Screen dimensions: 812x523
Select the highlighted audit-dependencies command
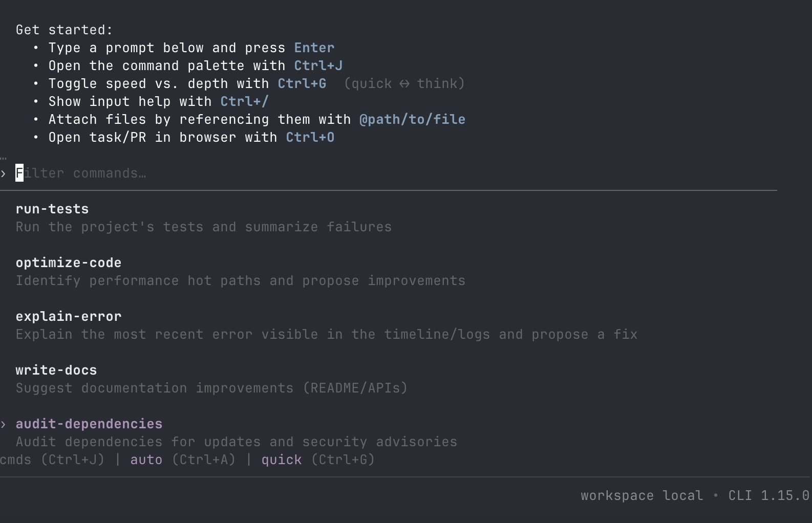[89, 424]
